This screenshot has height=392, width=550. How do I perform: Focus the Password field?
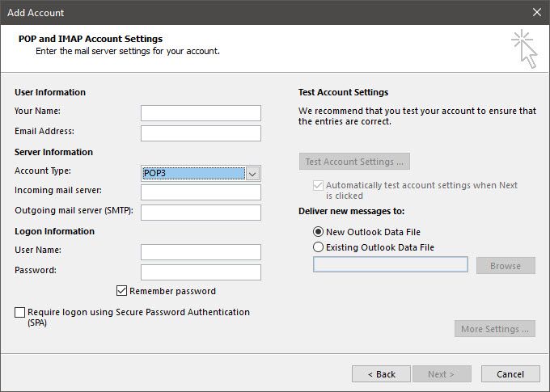click(201, 272)
